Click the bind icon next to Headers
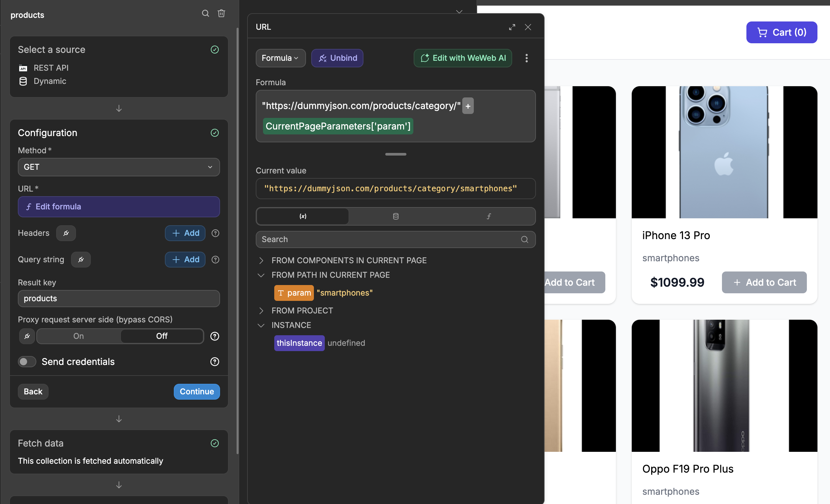The width and height of the screenshot is (830, 504). [x=66, y=233]
